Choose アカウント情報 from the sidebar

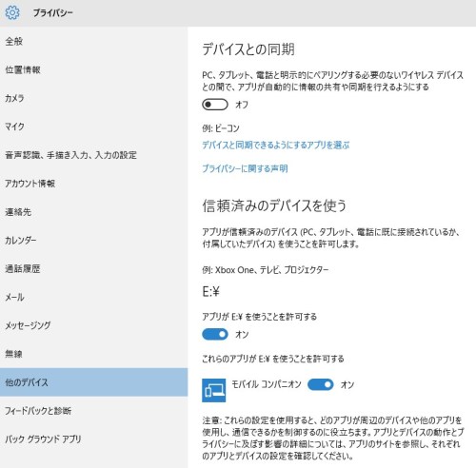[93, 184]
